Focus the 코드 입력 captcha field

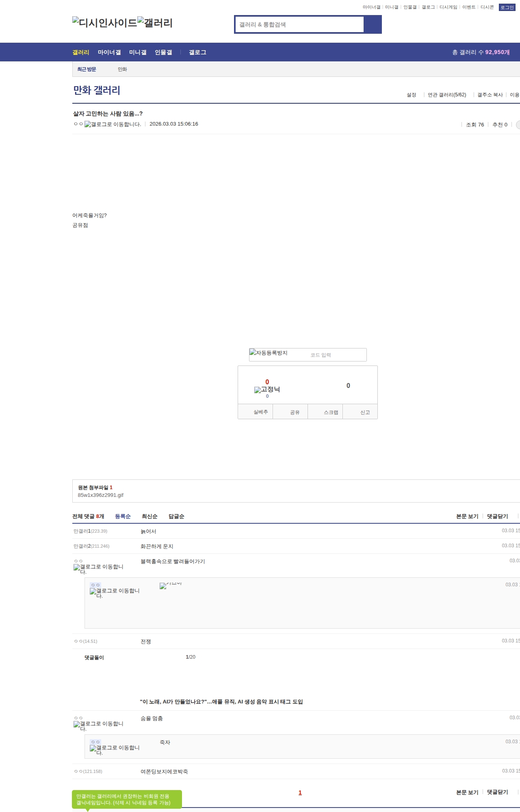point(336,355)
